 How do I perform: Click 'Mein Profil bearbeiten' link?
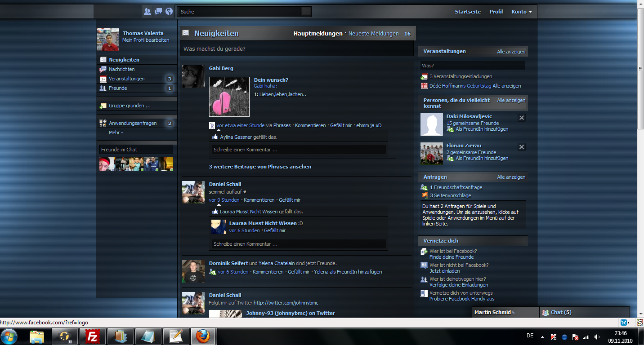[x=146, y=40]
